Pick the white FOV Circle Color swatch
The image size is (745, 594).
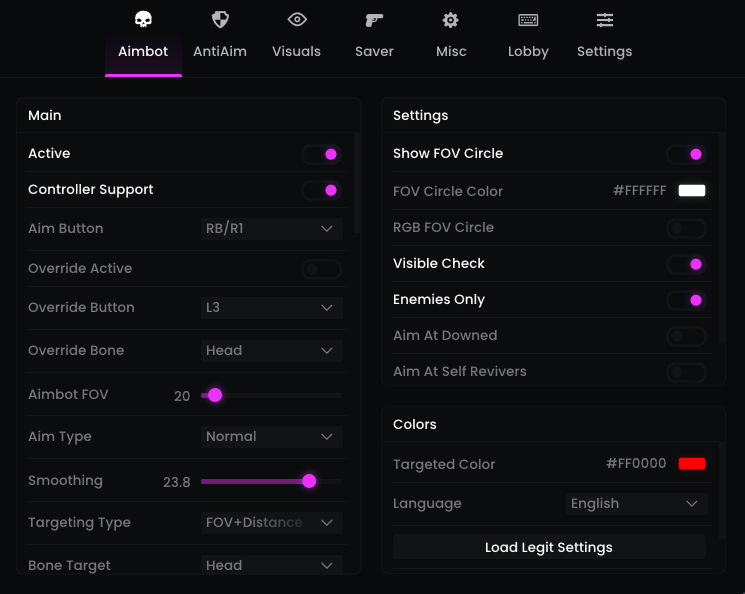(x=692, y=191)
